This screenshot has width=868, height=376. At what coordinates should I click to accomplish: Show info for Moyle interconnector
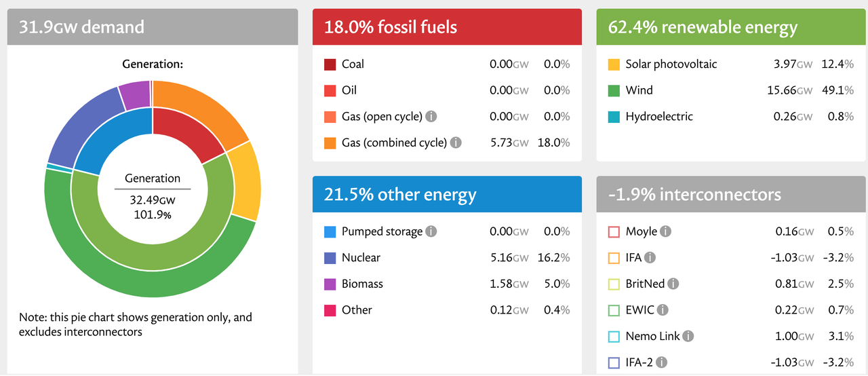pyautogui.click(x=666, y=231)
